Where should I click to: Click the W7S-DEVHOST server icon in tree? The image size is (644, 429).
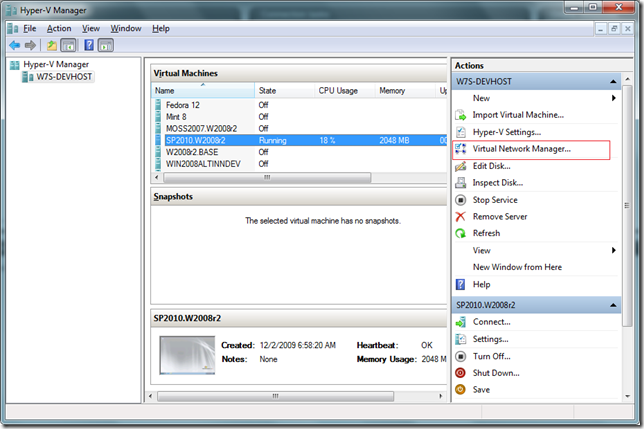28,77
